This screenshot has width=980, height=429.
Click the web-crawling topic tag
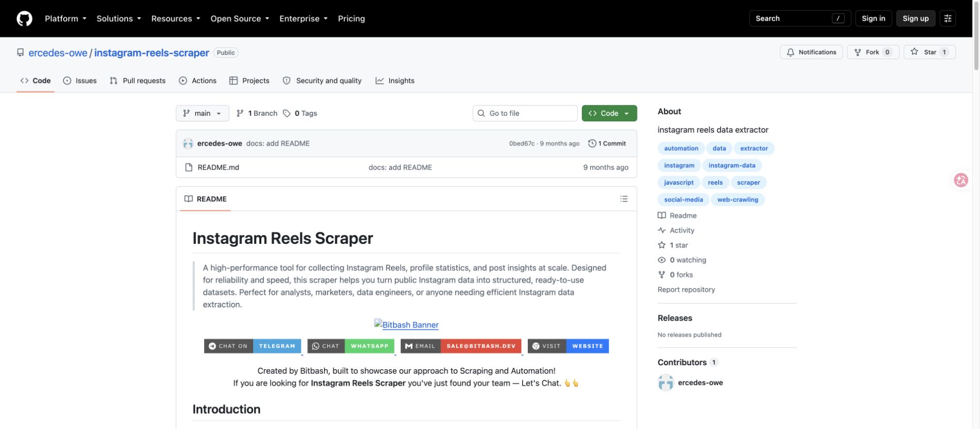point(738,200)
